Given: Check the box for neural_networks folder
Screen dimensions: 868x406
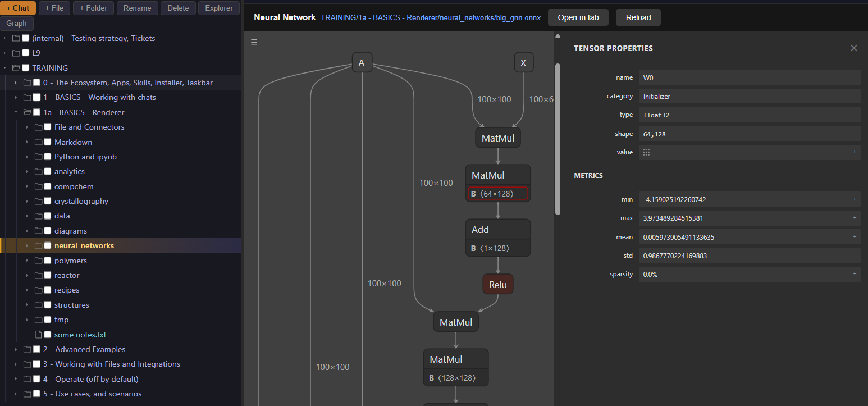Looking at the screenshot, I should click(x=48, y=246).
